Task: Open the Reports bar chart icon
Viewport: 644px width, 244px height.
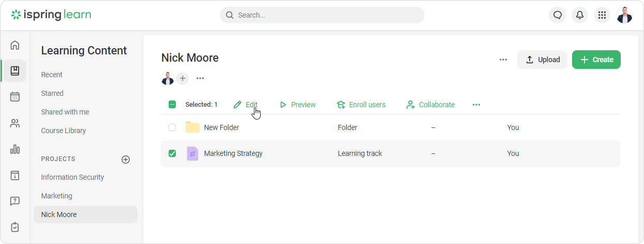Action: [x=15, y=150]
